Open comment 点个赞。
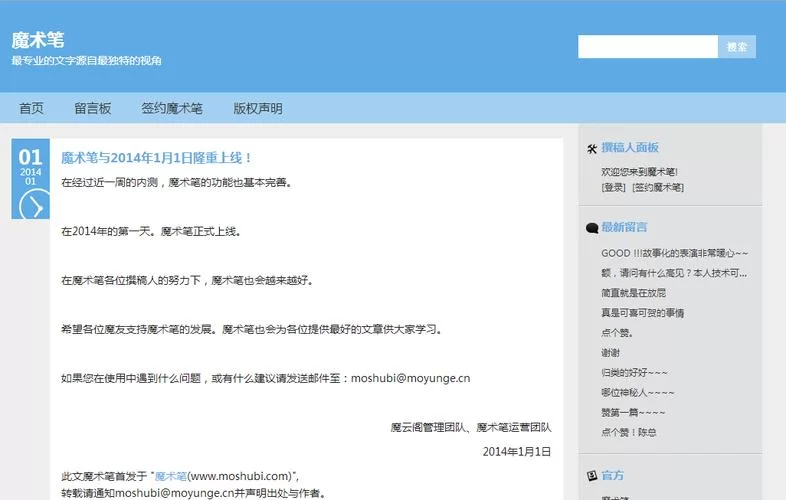 tap(618, 333)
